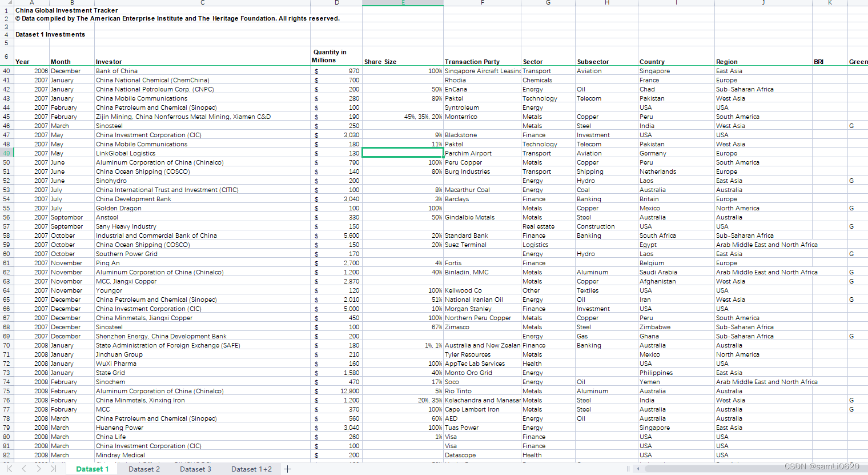Switch to Dataset 2 sheet tab
This screenshot has width=868, height=475.
point(144,469)
